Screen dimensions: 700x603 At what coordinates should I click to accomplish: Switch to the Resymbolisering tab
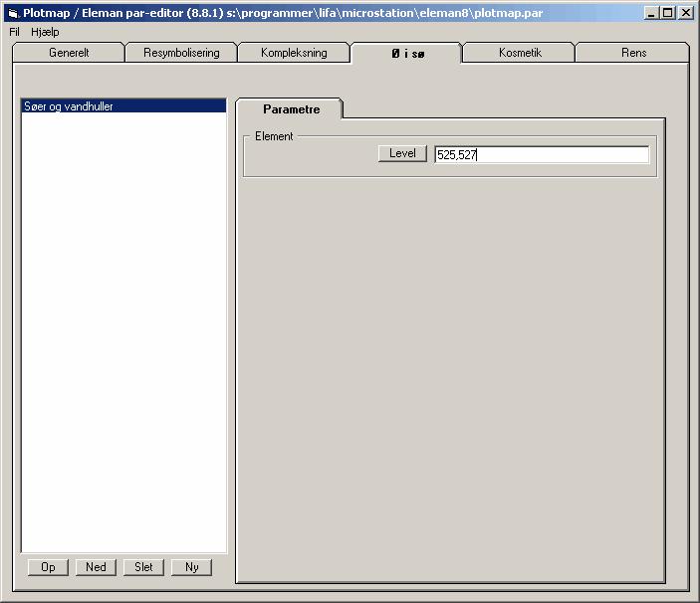(x=181, y=53)
